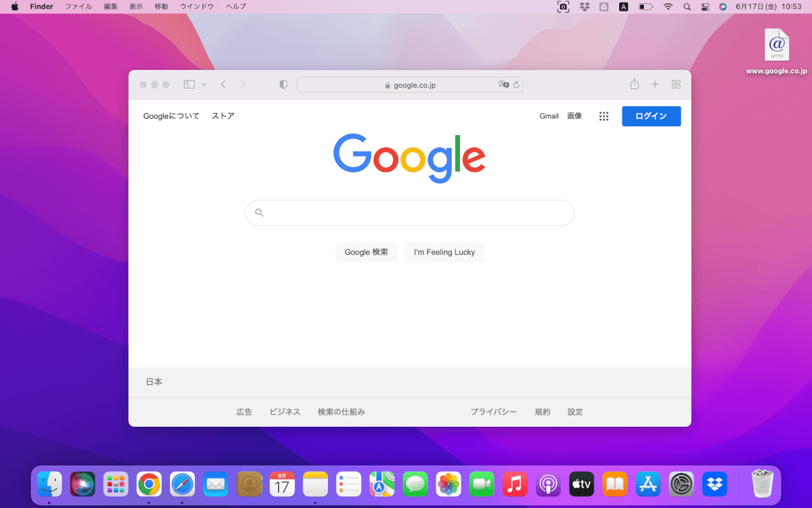
Task: Open Safari from the Dock
Action: 183,485
